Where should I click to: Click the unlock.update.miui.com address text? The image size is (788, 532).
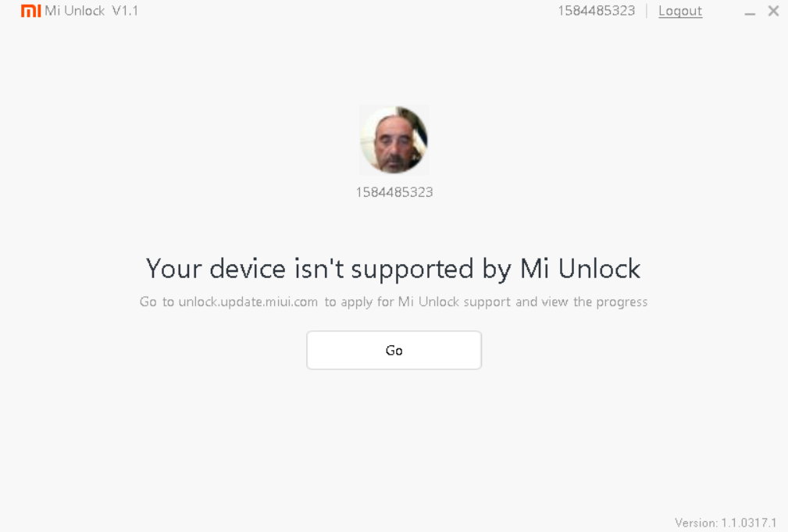coord(248,302)
